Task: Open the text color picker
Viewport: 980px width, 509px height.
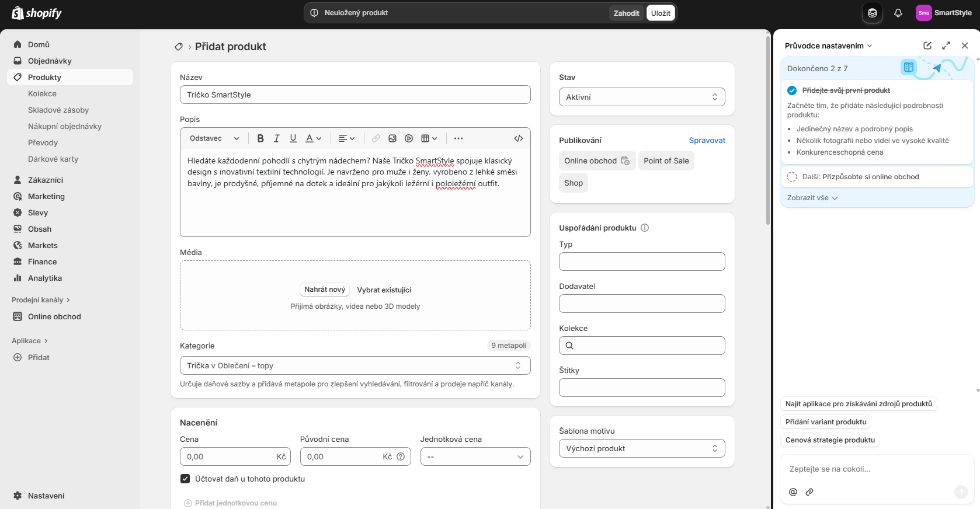Action: (x=314, y=138)
